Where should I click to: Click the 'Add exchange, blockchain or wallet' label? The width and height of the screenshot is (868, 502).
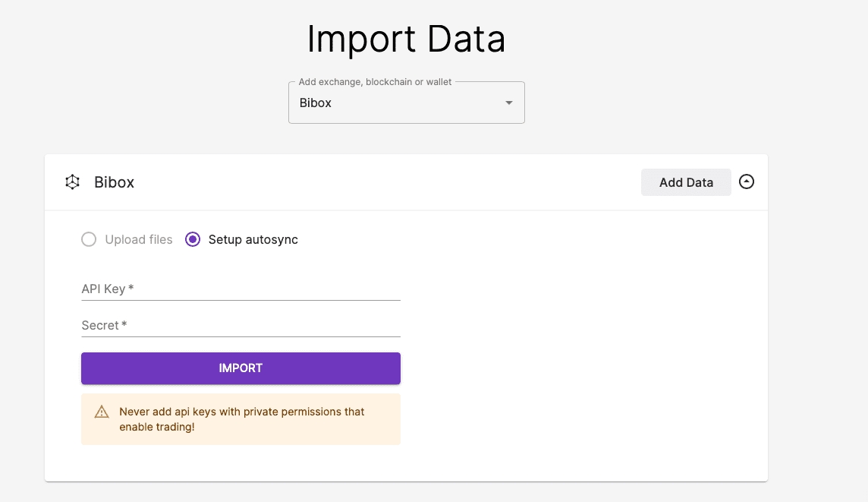375,82
